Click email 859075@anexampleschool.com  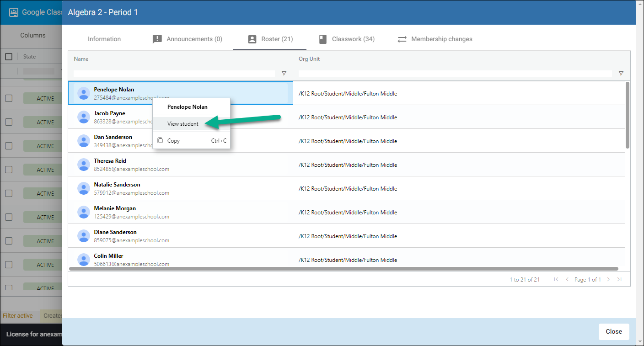click(132, 240)
